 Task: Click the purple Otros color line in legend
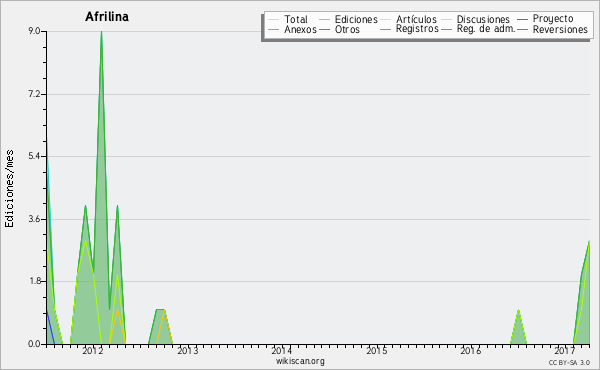324,29
